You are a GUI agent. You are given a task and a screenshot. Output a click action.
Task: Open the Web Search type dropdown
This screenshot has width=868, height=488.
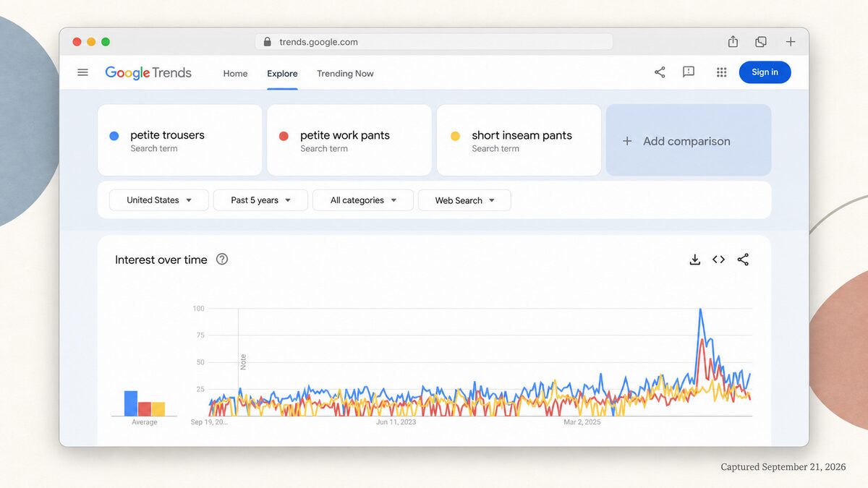(x=464, y=200)
